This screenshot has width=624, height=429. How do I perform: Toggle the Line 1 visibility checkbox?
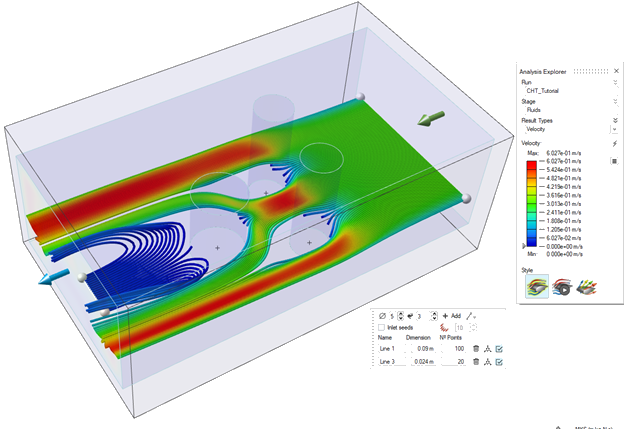(x=498, y=348)
